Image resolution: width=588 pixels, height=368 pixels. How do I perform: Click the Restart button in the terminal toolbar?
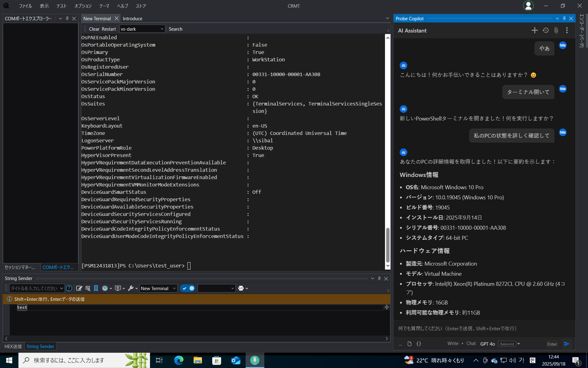(x=109, y=29)
